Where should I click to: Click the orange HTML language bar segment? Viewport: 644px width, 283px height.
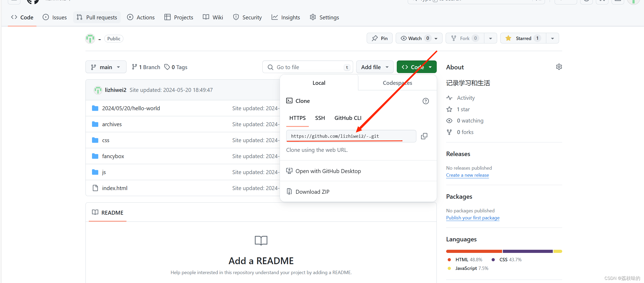(474, 251)
